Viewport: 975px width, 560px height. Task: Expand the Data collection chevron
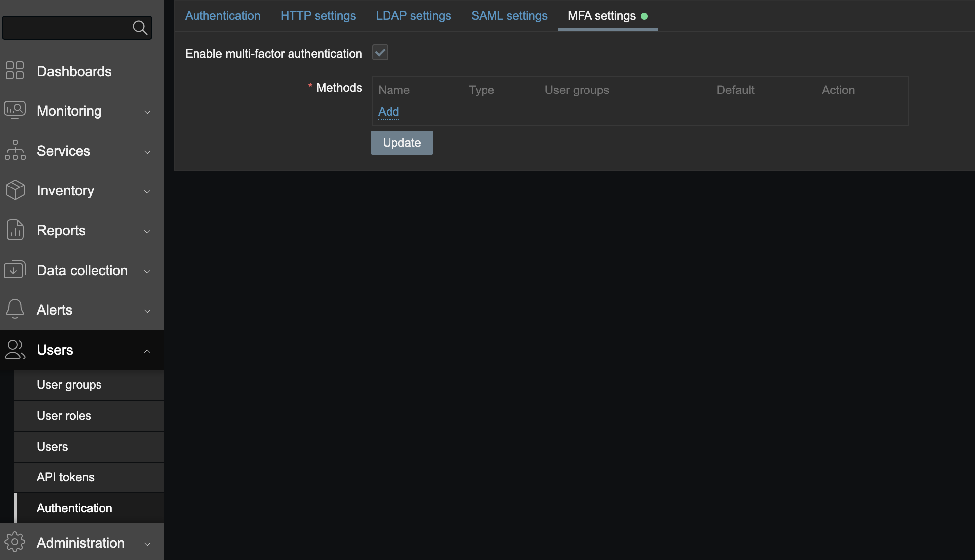(147, 272)
